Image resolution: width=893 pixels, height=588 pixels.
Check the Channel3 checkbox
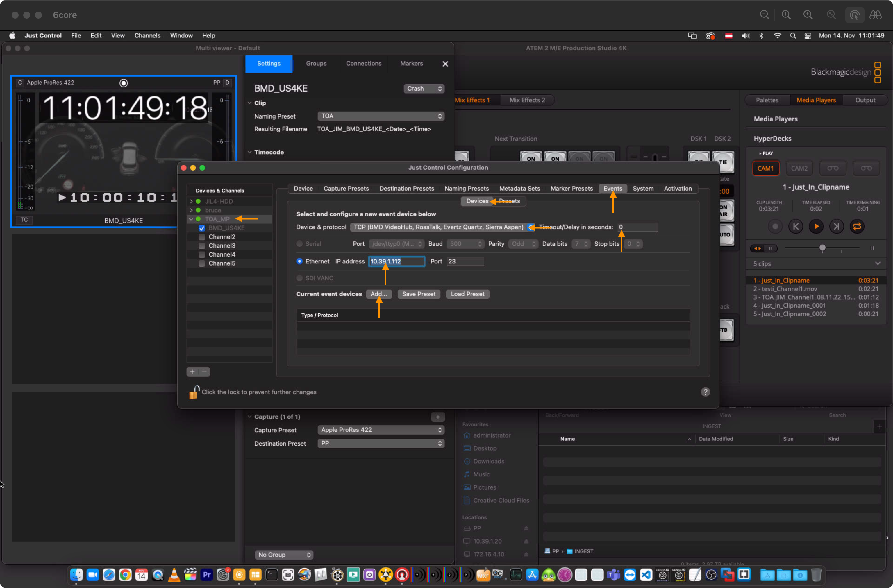pos(202,245)
